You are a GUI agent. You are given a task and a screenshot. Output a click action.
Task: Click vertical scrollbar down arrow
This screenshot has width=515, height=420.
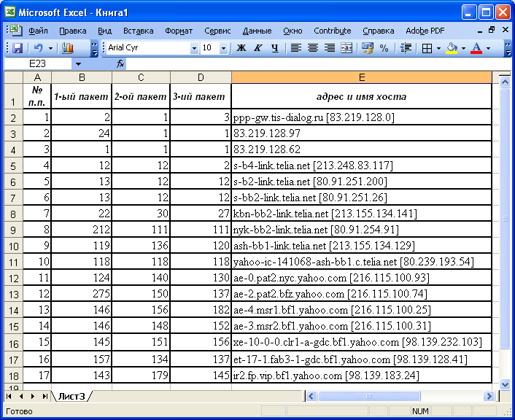coord(505,384)
